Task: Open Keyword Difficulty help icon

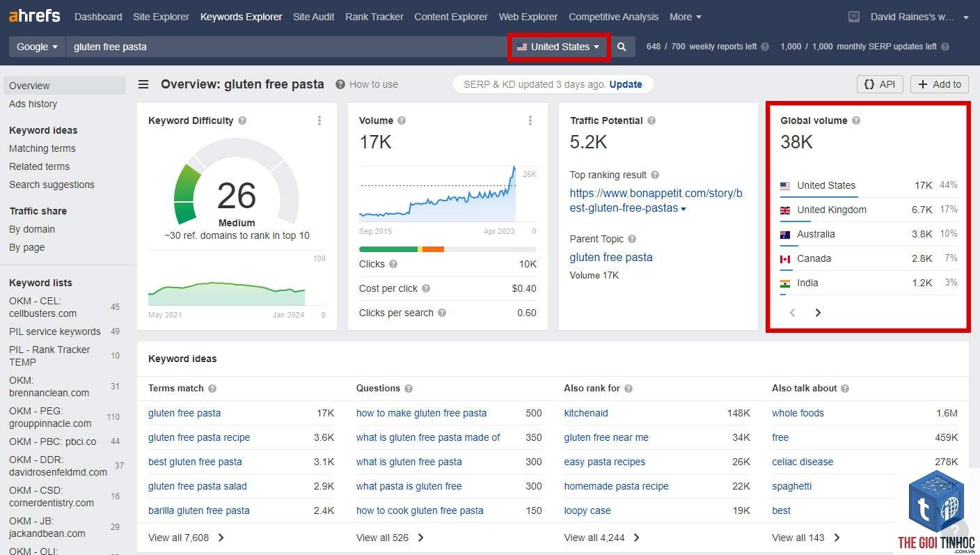Action: (x=242, y=120)
